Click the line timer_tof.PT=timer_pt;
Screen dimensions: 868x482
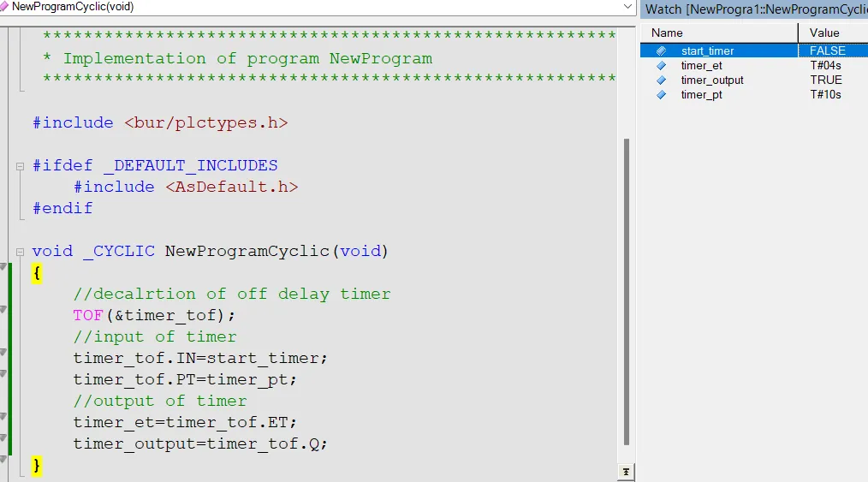point(185,379)
